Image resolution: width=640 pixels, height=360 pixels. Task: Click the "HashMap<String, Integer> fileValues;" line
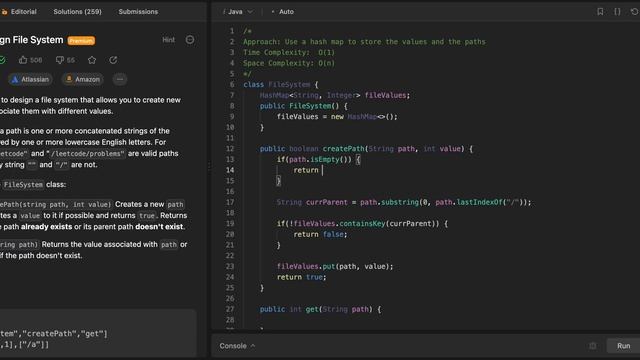click(x=335, y=95)
